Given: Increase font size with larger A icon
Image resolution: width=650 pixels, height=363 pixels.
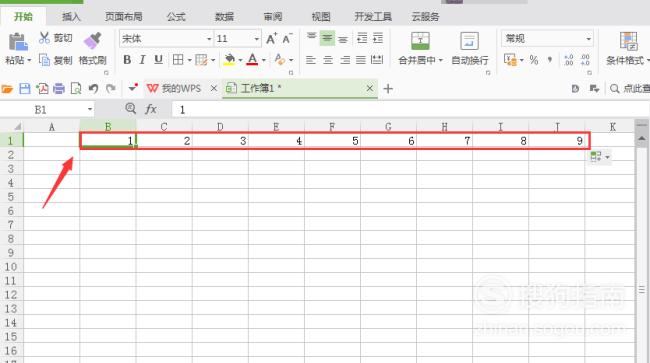Looking at the screenshot, I should coord(271,39).
